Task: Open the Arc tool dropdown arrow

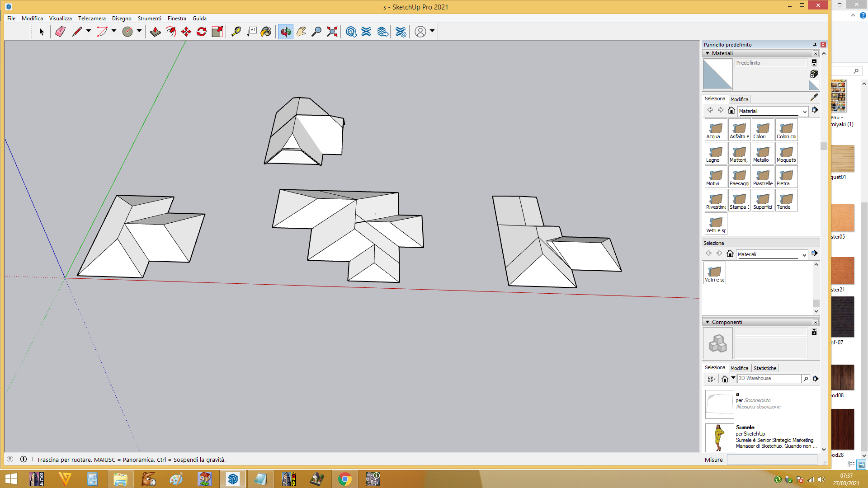Action: (114, 31)
